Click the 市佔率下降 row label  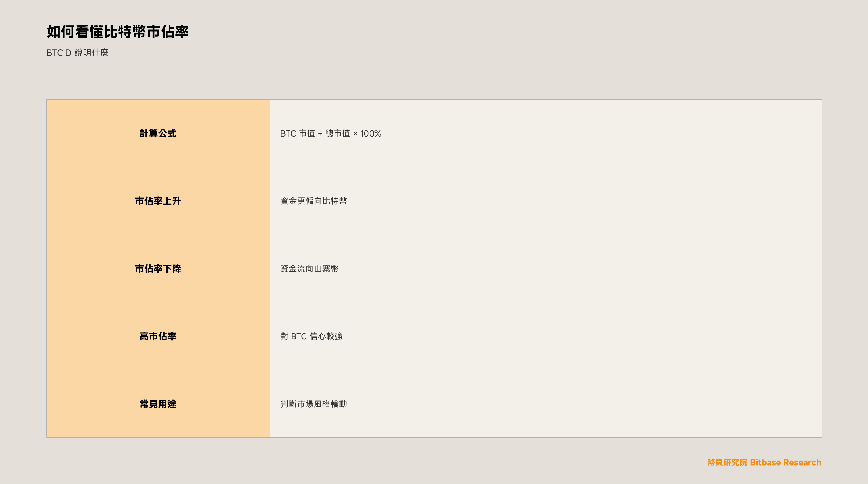[x=158, y=268]
